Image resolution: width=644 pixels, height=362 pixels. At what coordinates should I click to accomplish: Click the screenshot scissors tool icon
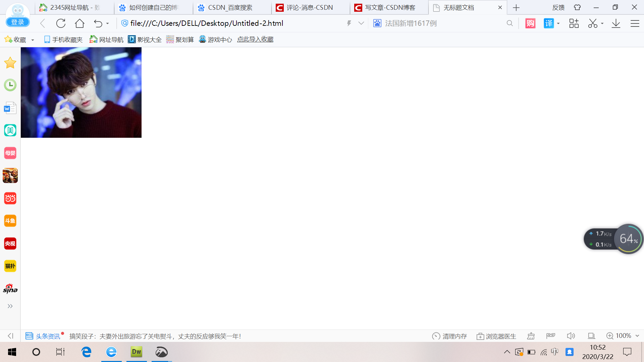593,23
